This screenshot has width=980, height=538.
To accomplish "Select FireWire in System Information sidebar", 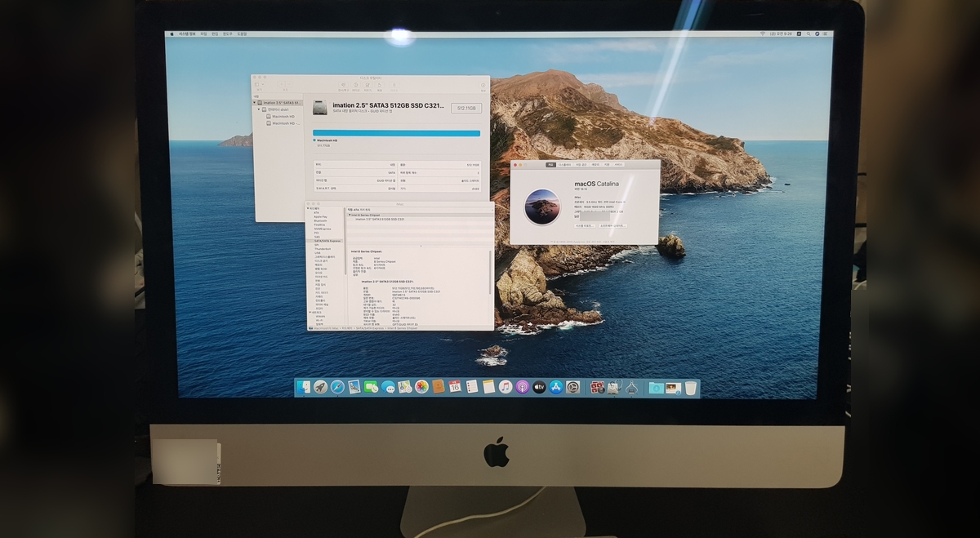I will tap(319, 225).
